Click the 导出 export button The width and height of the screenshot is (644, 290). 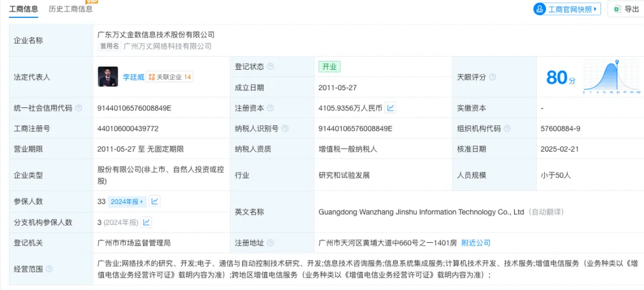[626, 9]
